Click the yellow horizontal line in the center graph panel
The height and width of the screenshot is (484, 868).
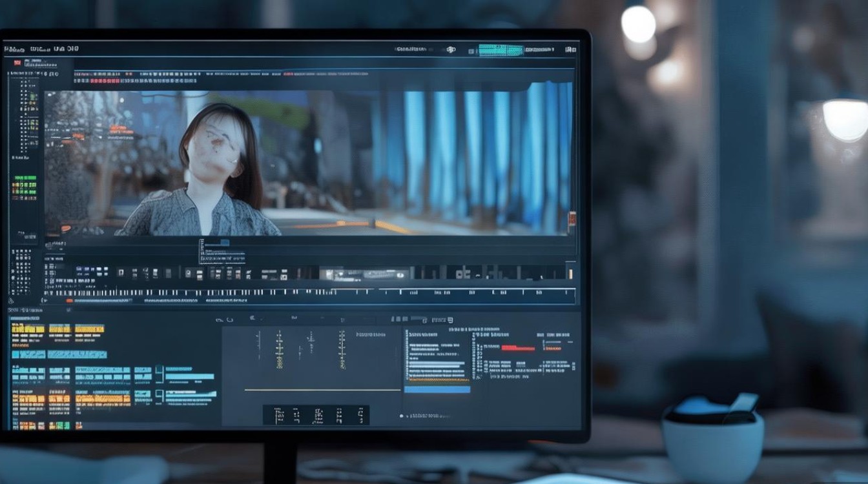[x=322, y=390]
